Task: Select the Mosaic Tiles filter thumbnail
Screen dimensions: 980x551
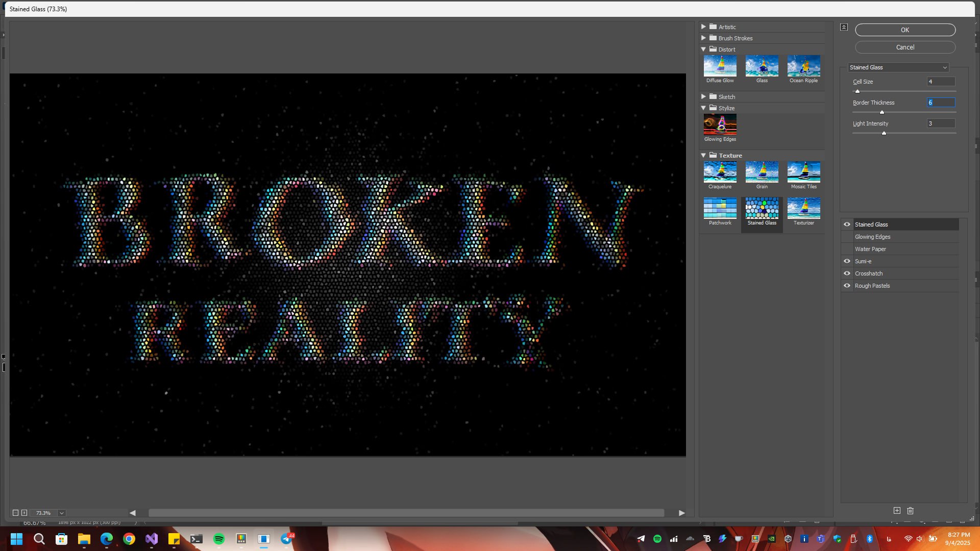Action: coord(803,172)
